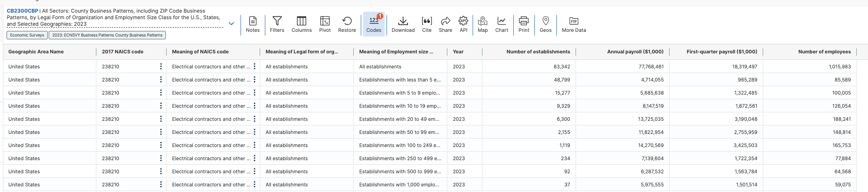Select Establishments with 100 to 249 employees cell
The image size is (868, 192).
click(400, 145)
